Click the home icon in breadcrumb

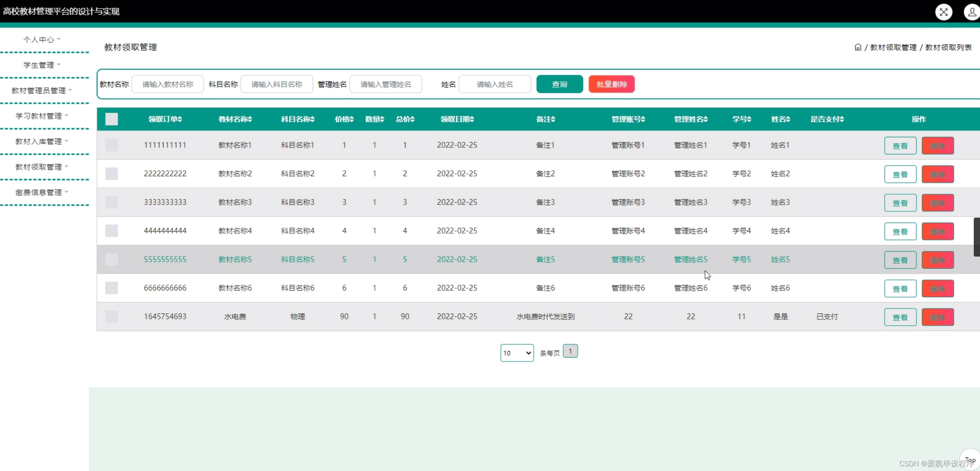(x=858, y=47)
